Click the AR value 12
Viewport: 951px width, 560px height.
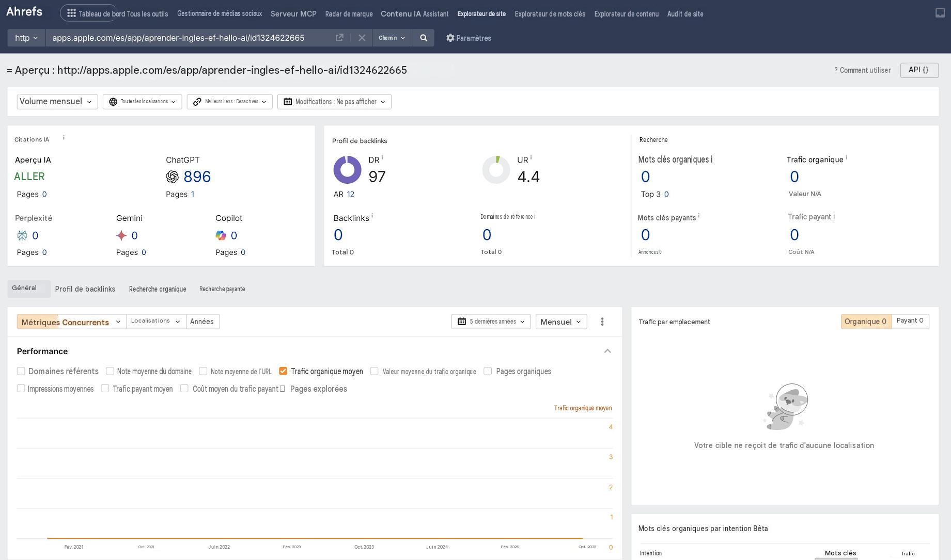(x=351, y=194)
